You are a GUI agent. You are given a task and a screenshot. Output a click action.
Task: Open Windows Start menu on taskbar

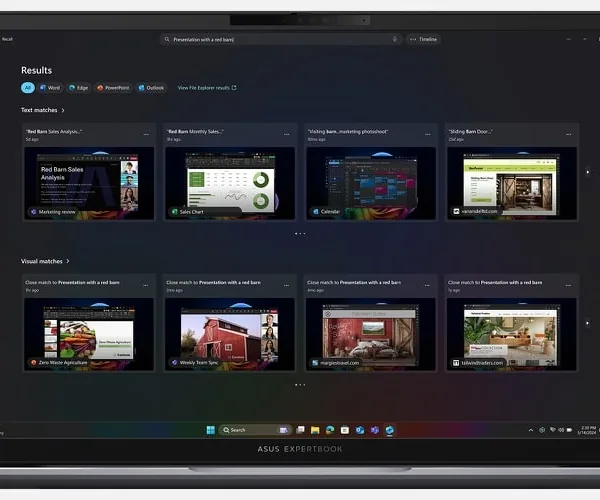[x=210, y=430]
